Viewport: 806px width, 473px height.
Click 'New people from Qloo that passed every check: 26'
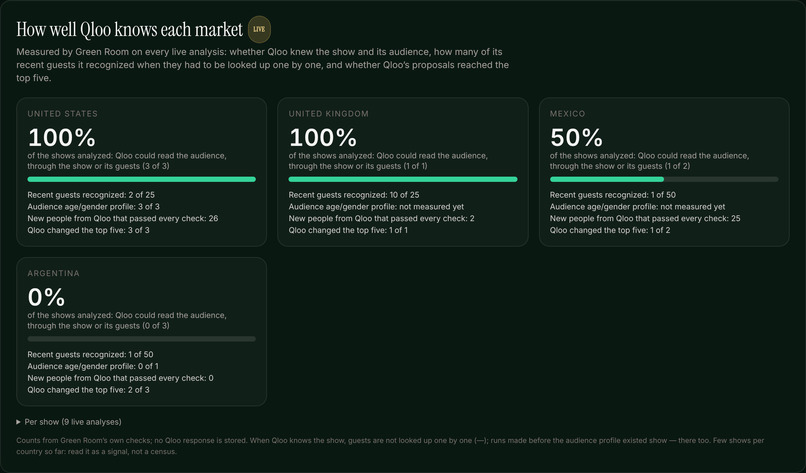[123, 219]
